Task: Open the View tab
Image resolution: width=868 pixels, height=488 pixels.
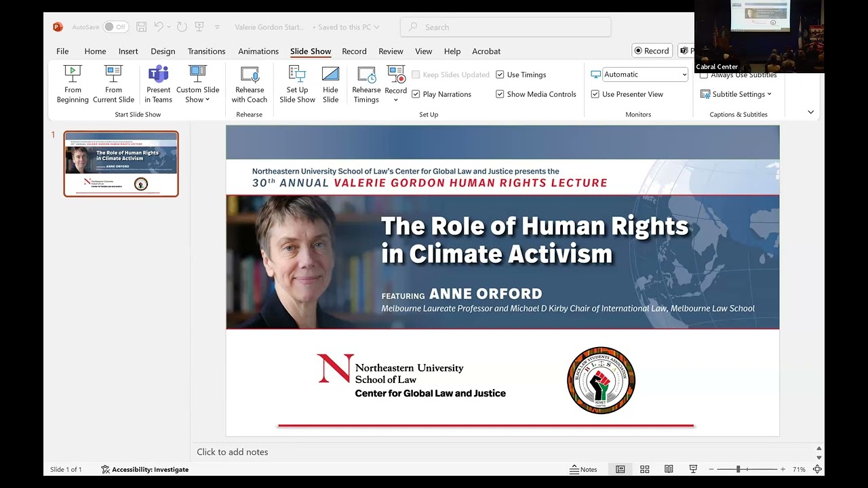Action: pyautogui.click(x=423, y=51)
